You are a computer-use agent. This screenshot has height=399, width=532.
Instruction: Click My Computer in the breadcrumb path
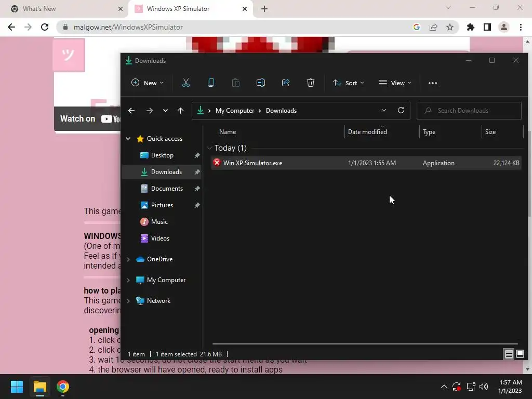click(x=235, y=111)
